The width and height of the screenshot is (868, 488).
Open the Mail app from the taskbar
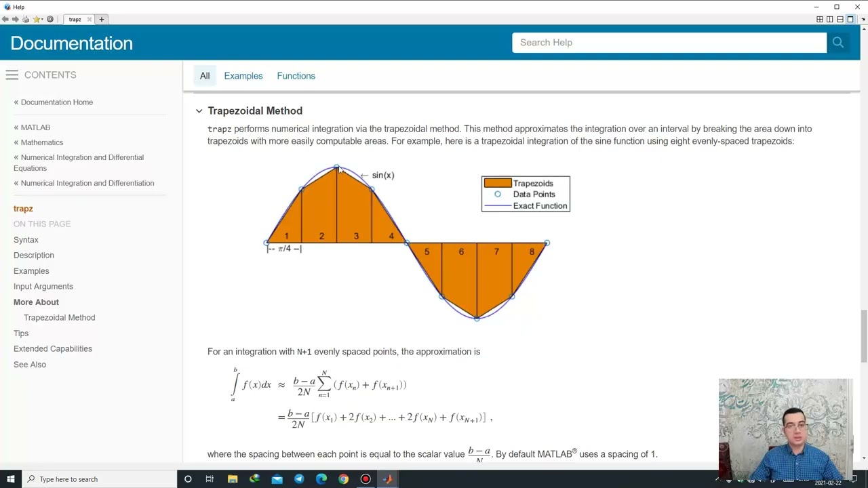click(x=277, y=479)
